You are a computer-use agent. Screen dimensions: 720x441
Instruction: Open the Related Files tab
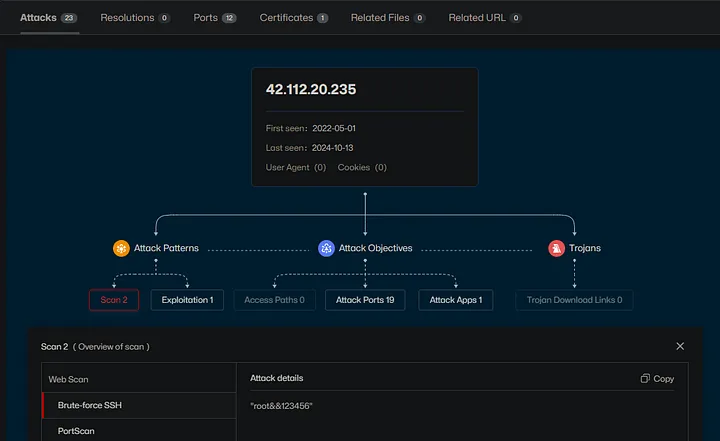tap(388, 18)
